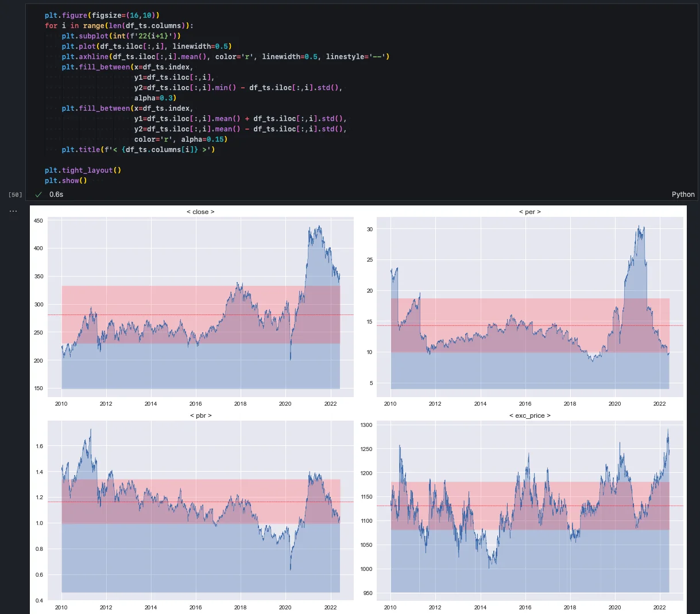Click the plt.title code line
This screenshot has height=614, width=700.
coord(138,150)
